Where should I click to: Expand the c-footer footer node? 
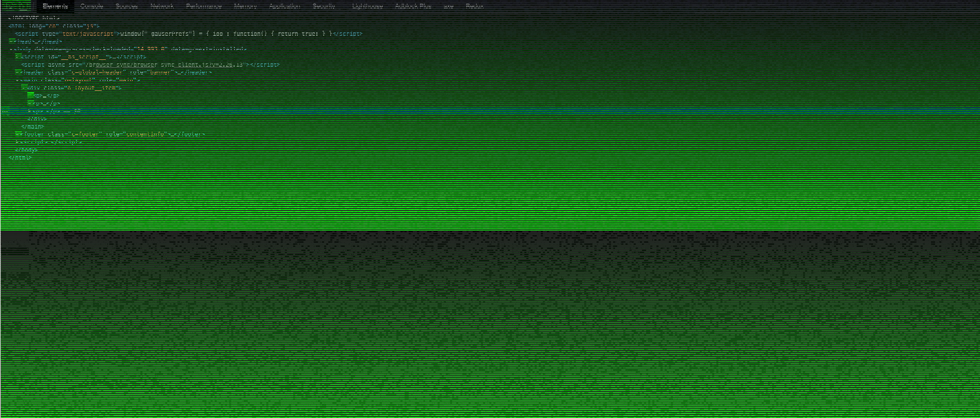[x=18, y=134]
